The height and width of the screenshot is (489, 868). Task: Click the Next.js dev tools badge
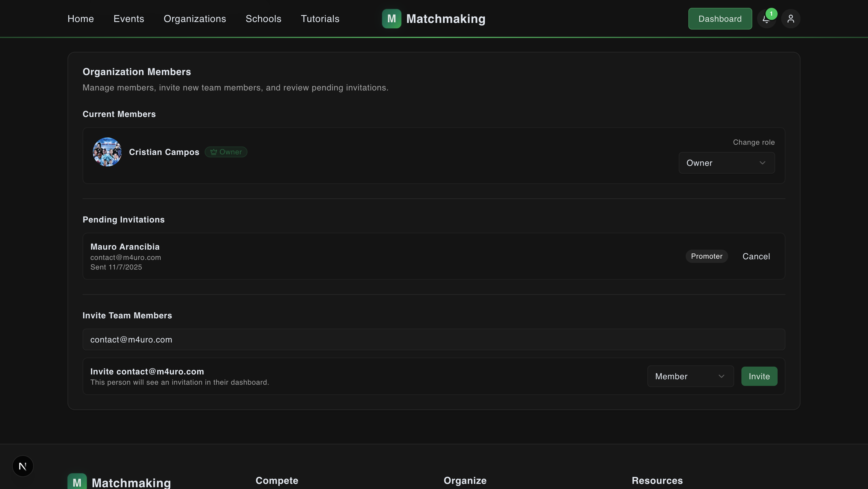pos(23,466)
